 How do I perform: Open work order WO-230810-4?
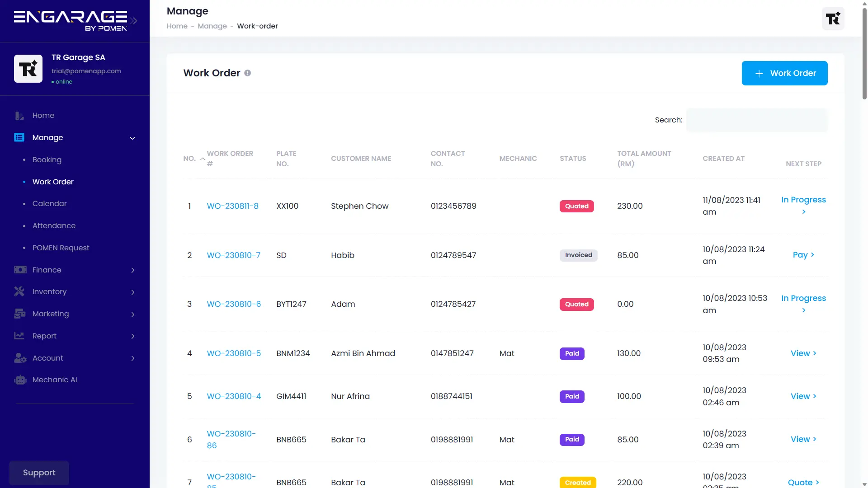point(234,396)
